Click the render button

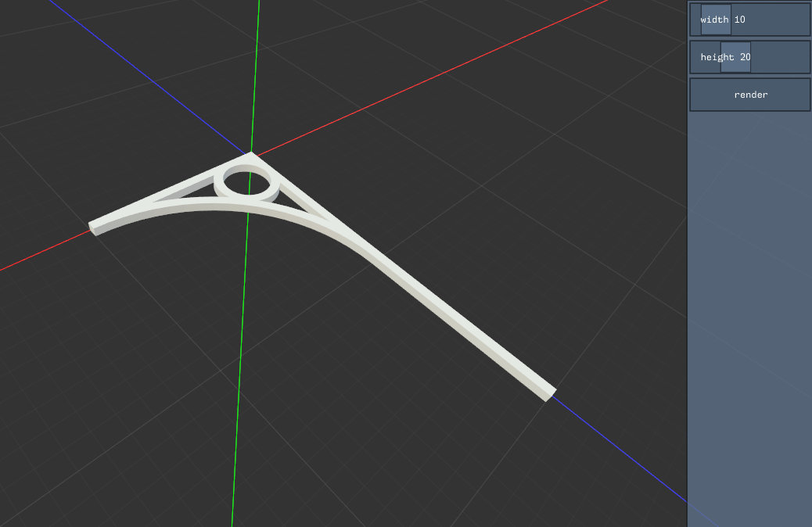pyautogui.click(x=749, y=95)
